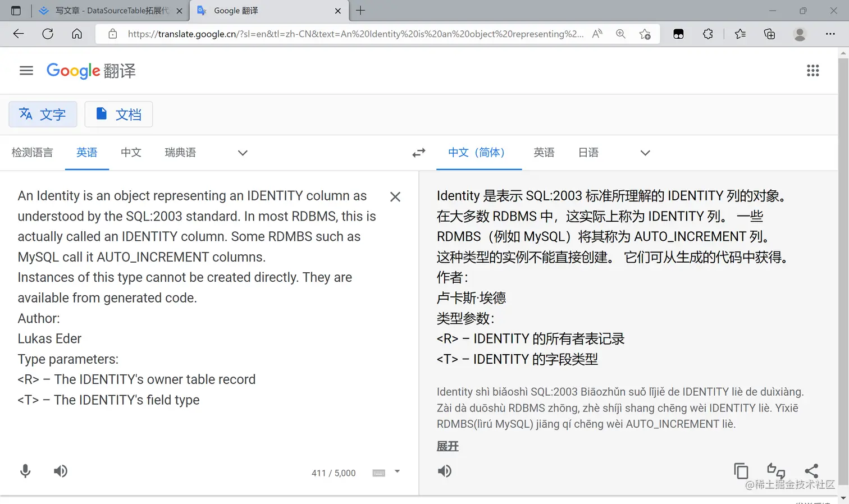Select 英语 as target language

[x=544, y=153]
